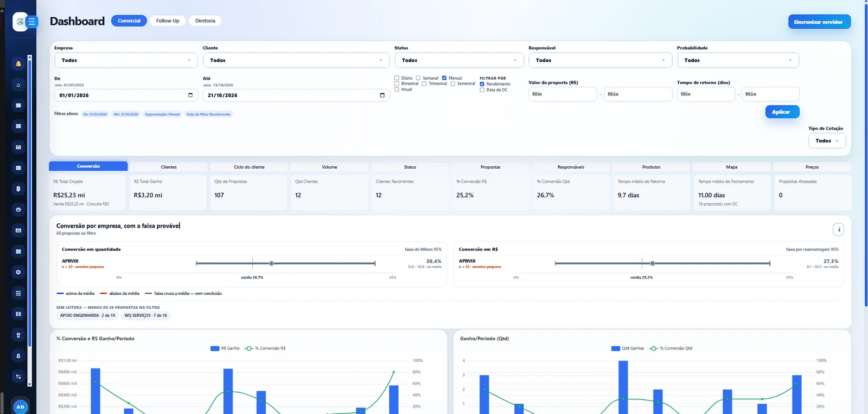Enable the Diário checkbox

pyautogui.click(x=397, y=78)
